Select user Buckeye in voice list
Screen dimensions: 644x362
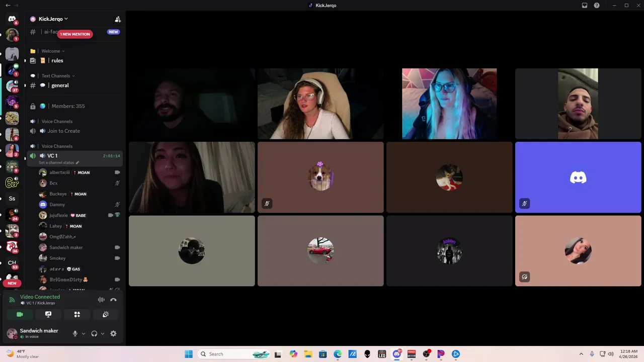(79, 194)
